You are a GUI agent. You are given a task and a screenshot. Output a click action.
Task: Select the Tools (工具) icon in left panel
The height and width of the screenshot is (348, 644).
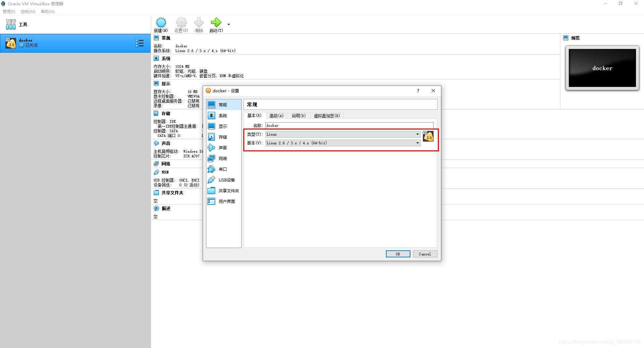tap(11, 24)
